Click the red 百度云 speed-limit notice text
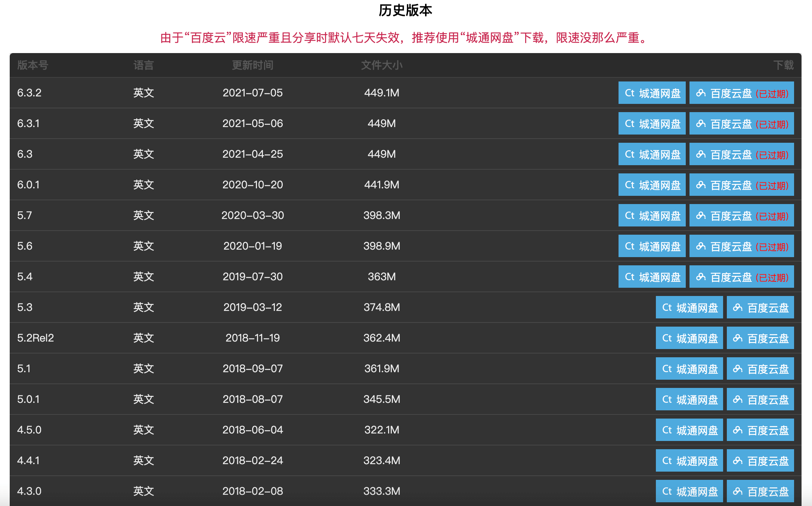The width and height of the screenshot is (812, 506). click(x=405, y=38)
